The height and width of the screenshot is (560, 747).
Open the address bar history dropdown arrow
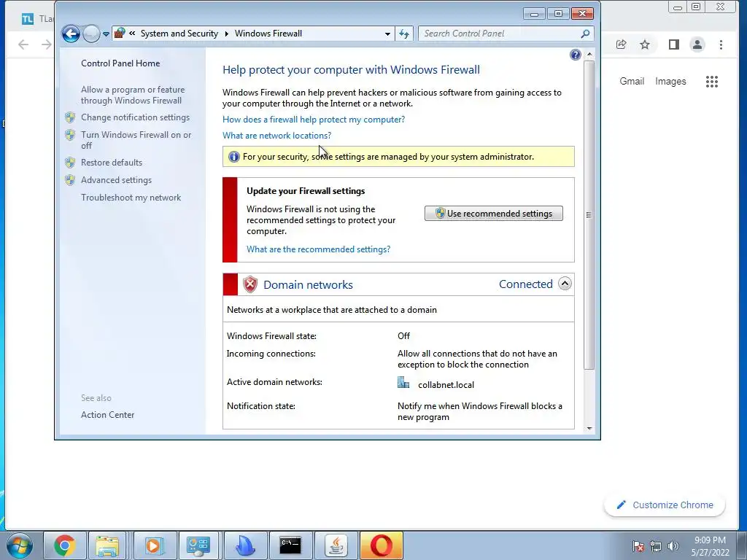[x=387, y=34]
